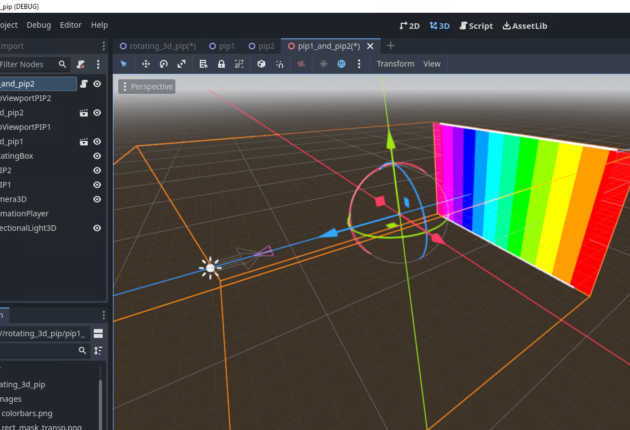
Task: Toggle visibility of and_pip2 root node
Action: pos(97,84)
